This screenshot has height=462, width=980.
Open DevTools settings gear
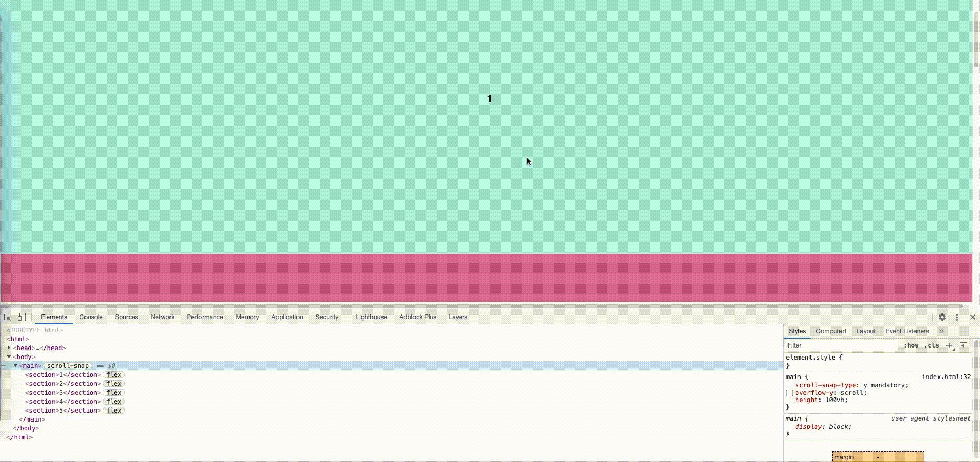click(x=942, y=317)
